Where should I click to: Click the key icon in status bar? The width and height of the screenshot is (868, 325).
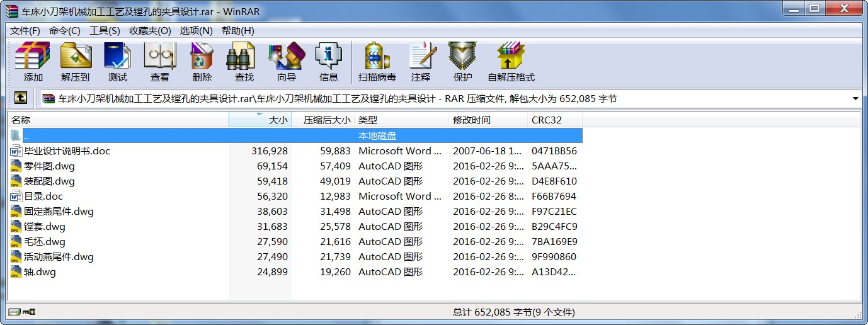29,312
